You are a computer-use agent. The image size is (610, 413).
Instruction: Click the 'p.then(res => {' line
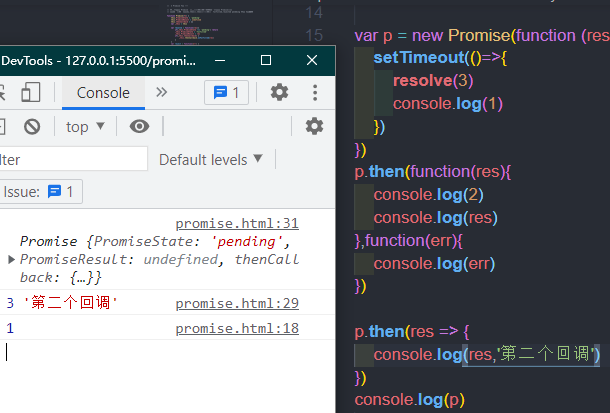(412, 332)
